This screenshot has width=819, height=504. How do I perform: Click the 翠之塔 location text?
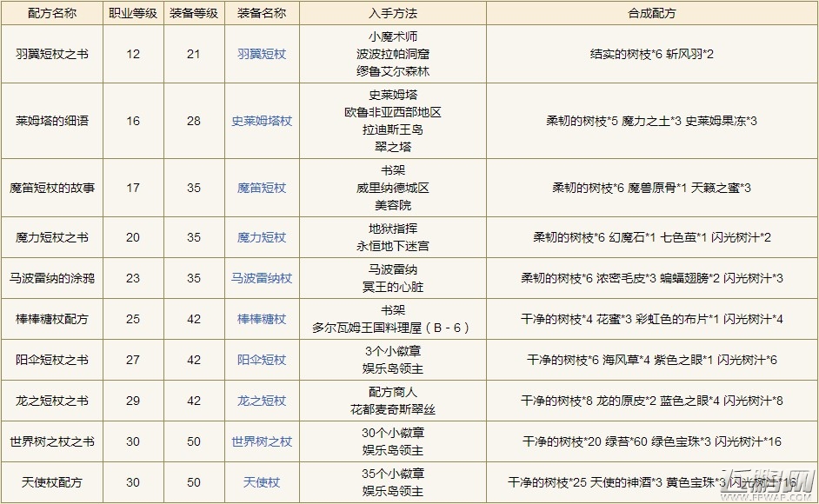point(393,147)
